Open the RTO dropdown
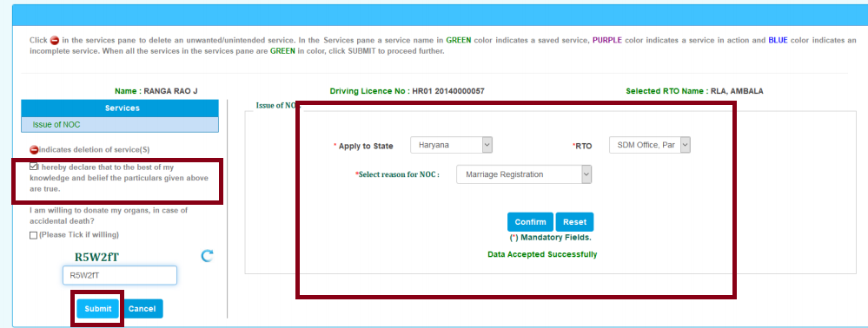Image resolution: width=868 pixels, height=328 pixels. [649, 146]
